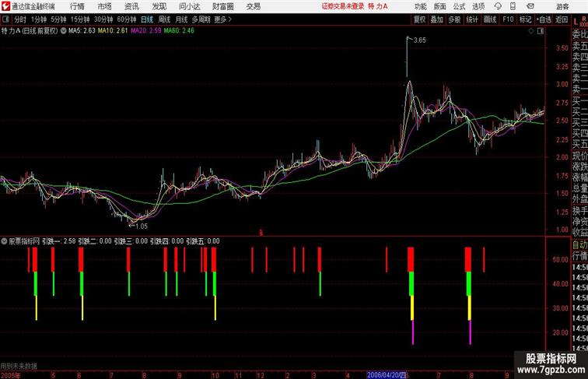
Task: Open the mail envelope icon
Action: [x=530, y=6]
